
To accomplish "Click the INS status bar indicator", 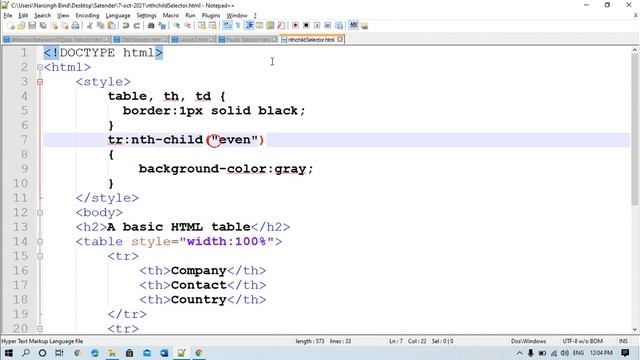I will tap(623, 341).
